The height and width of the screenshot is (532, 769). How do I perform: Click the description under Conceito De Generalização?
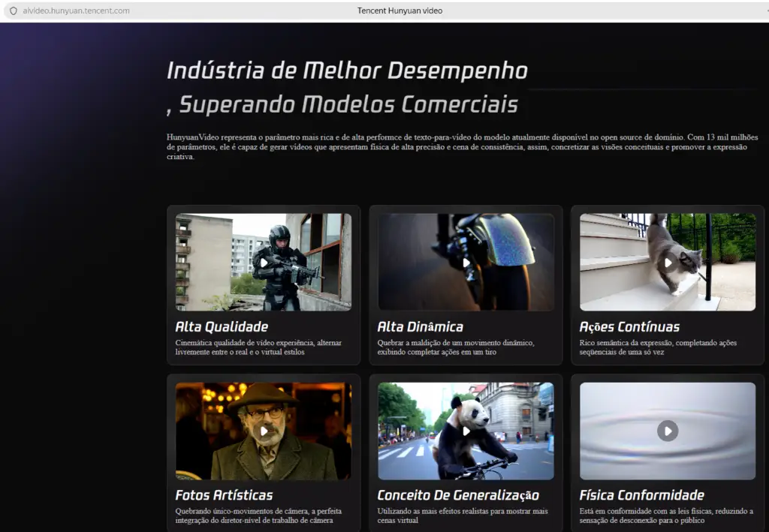462,515
